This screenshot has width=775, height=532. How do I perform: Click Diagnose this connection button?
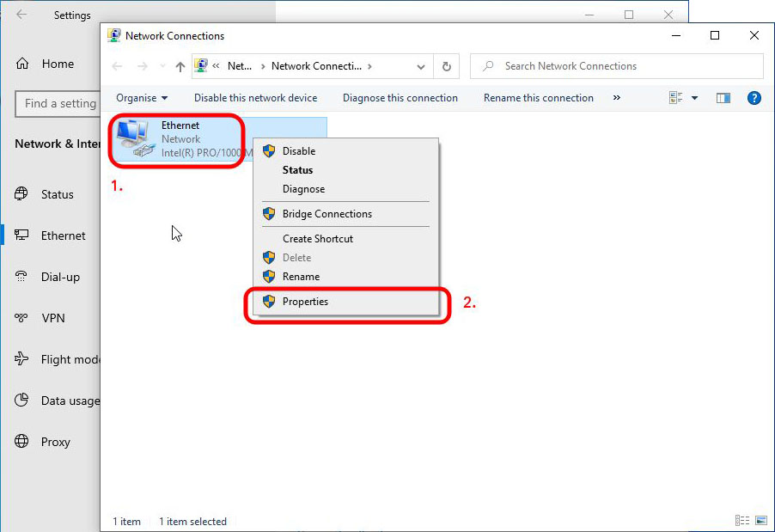(x=400, y=98)
